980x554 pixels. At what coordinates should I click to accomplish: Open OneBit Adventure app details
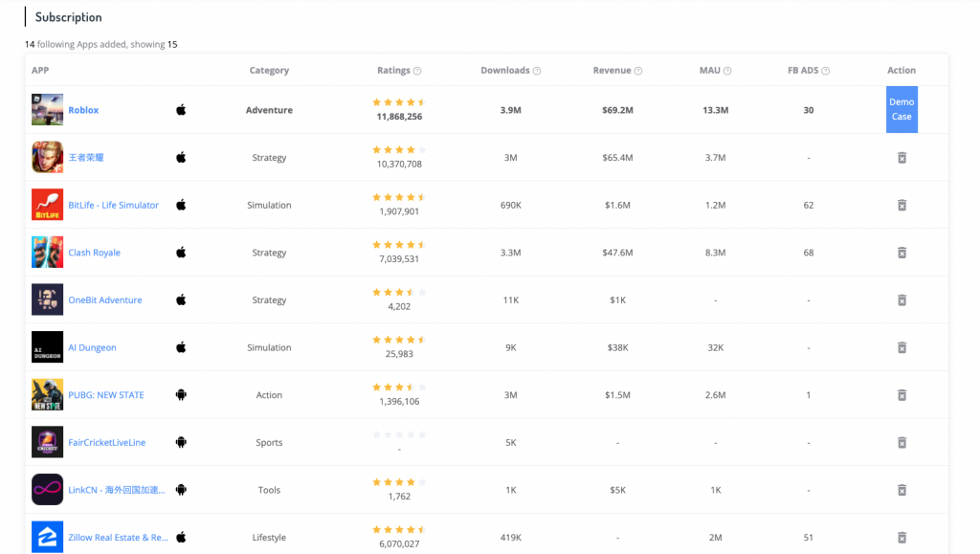[104, 300]
